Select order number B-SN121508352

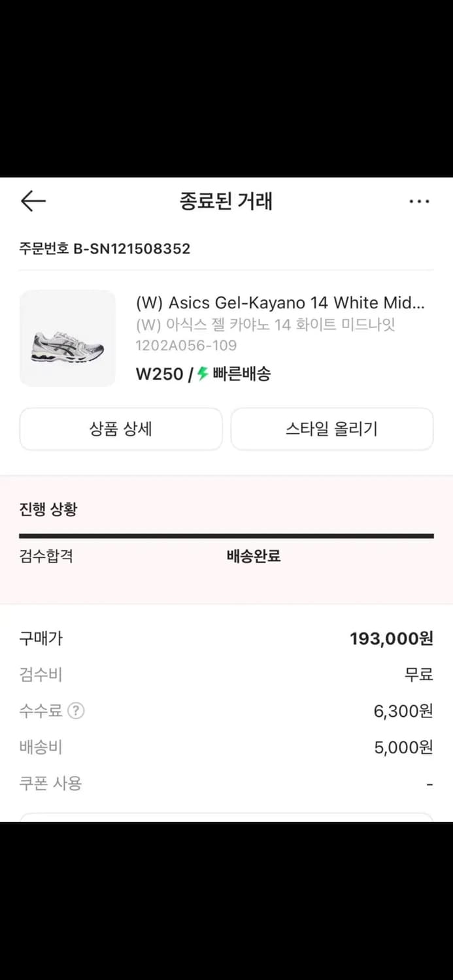tap(105, 248)
